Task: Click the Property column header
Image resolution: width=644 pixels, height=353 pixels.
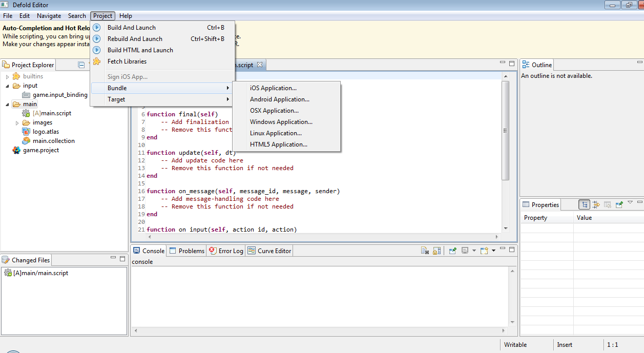Action: click(547, 218)
